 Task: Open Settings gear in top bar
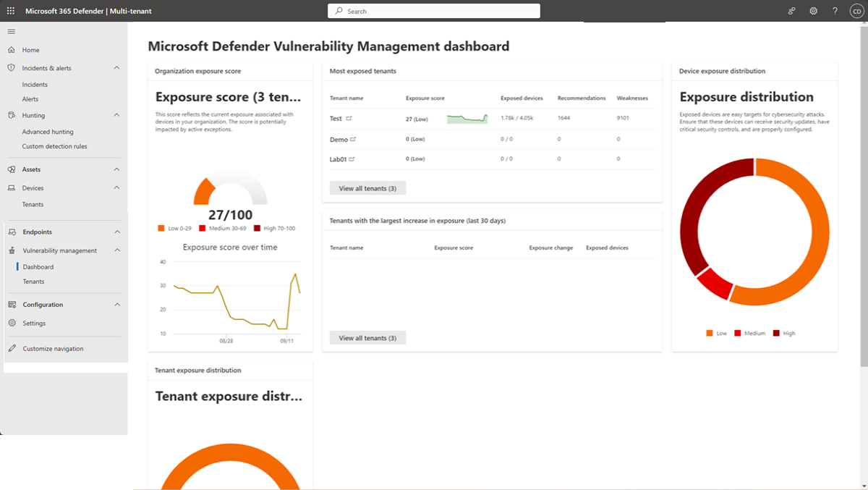[813, 12]
